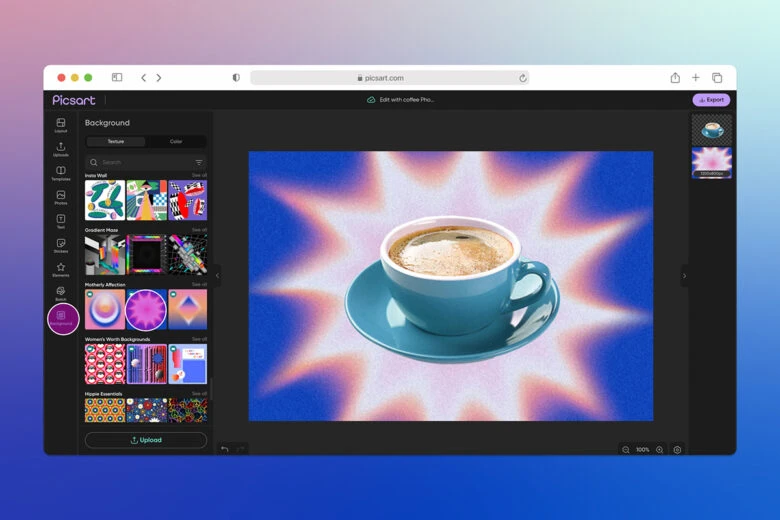
Task: Open the Elements star icon
Action: pos(61,269)
